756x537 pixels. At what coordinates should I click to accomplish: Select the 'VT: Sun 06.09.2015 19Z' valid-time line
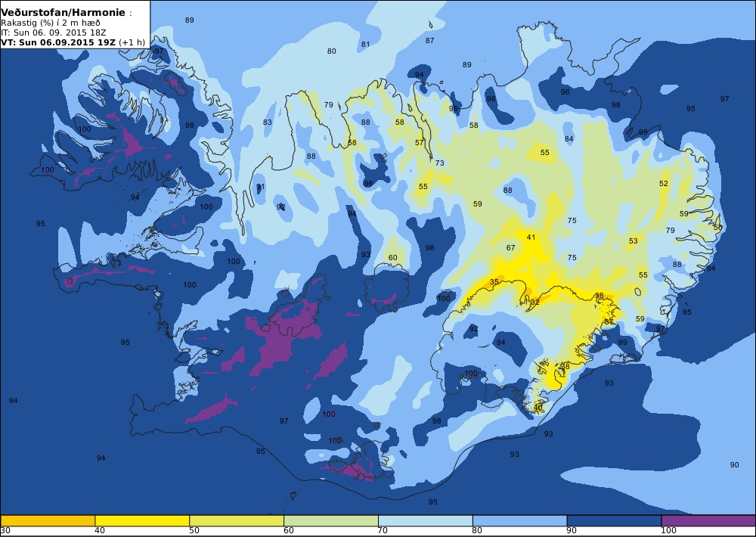click(x=58, y=42)
